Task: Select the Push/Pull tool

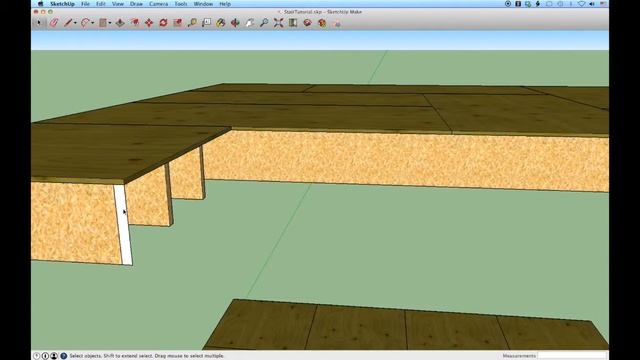Action: (x=120, y=23)
